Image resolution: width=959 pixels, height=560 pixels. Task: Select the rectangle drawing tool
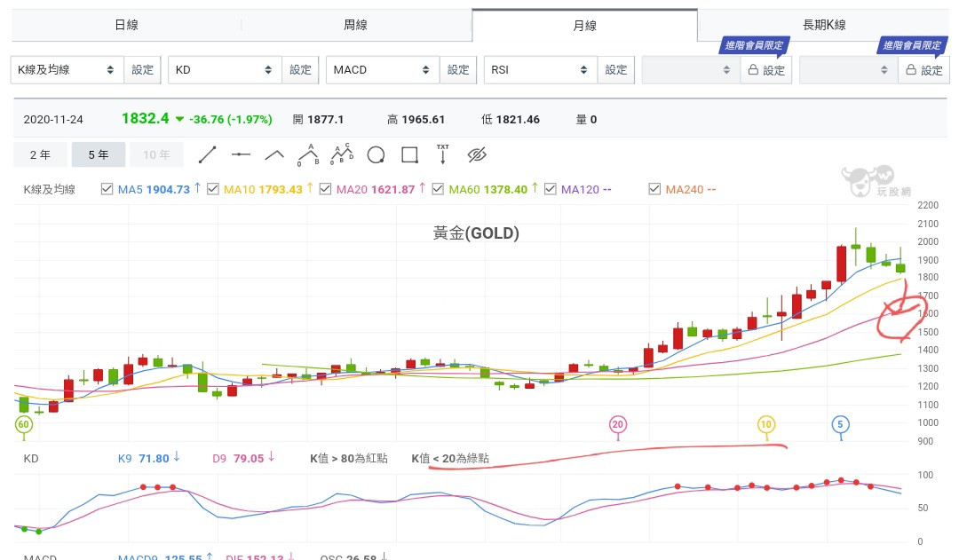coord(409,154)
